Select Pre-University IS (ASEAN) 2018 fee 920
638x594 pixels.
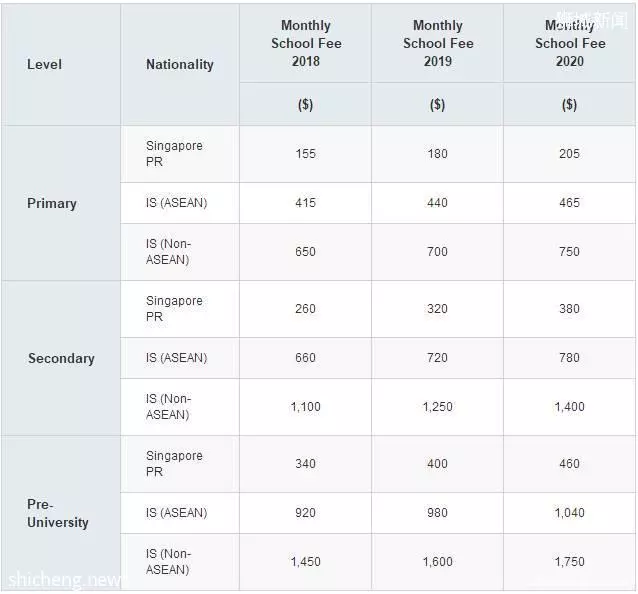point(306,513)
